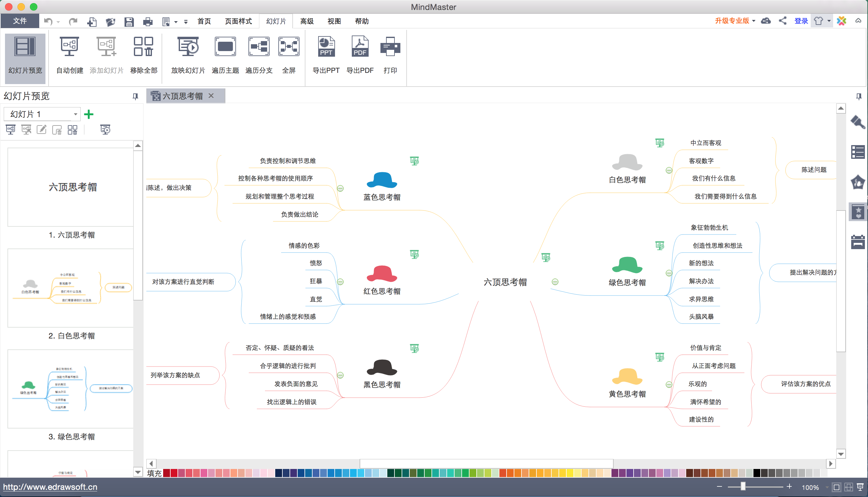Open quick access toolbar customize arrow
Screen dimensions: 868x497
pyautogui.click(x=186, y=22)
